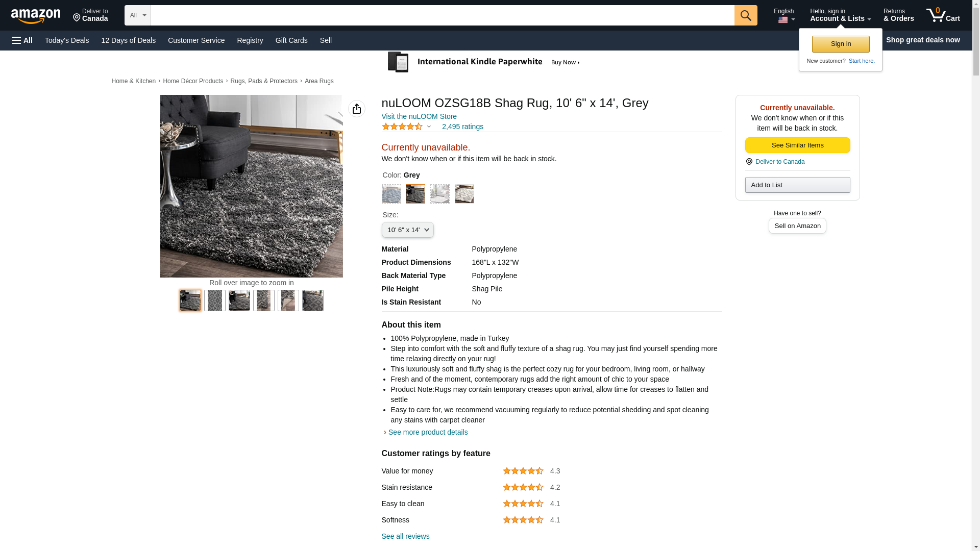Click the US flag language icon
The image size is (980, 551).
click(x=782, y=20)
